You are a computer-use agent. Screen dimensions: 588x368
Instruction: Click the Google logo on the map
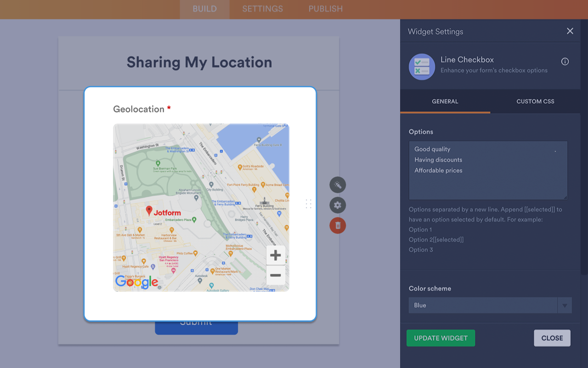click(136, 282)
